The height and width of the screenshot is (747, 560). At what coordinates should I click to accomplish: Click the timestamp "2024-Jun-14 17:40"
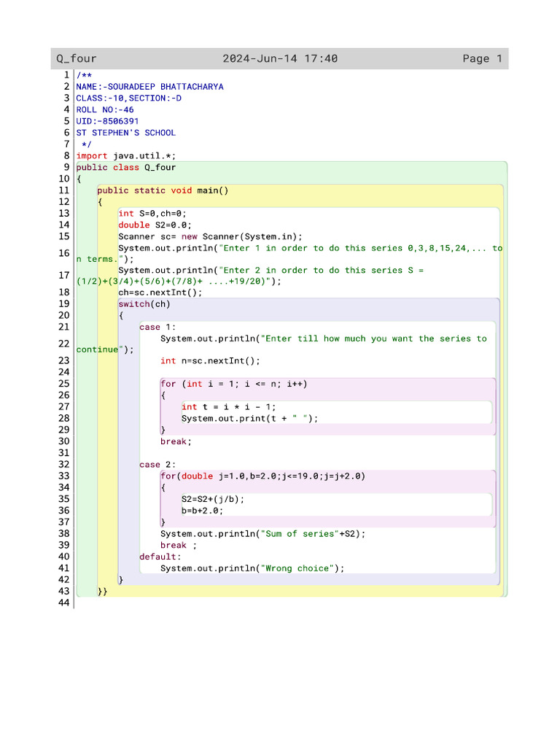pos(280,58)
